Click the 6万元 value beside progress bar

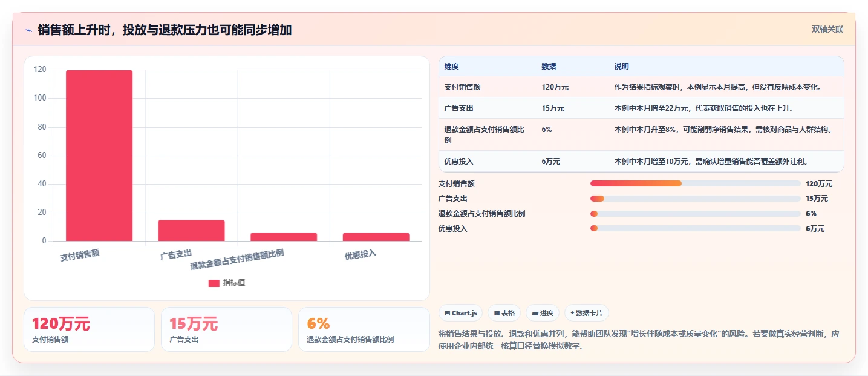[815, 229]
